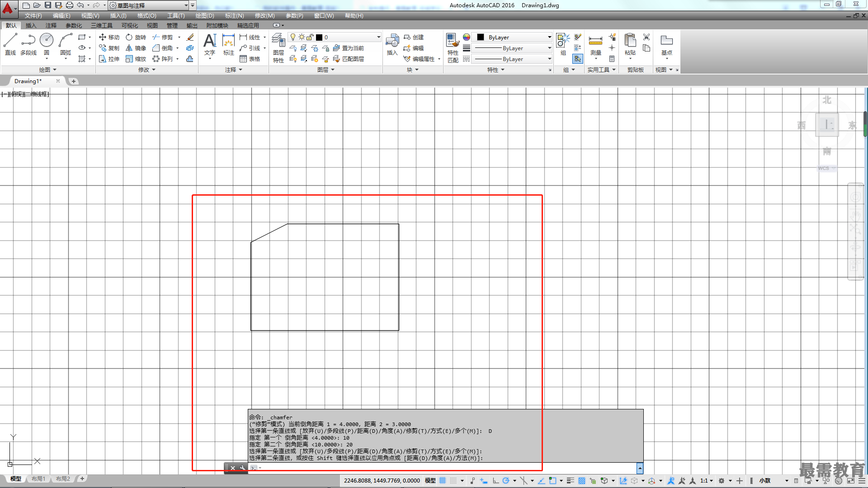Insert a Table (表格)
Image resolution: width=868 pixels, height=488 pixels.
coord(250,59)
